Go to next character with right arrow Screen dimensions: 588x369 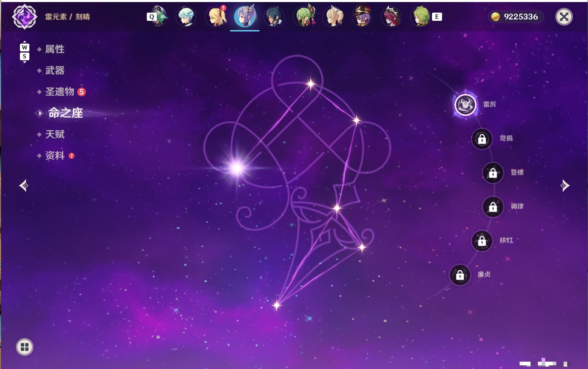point(564,186)
